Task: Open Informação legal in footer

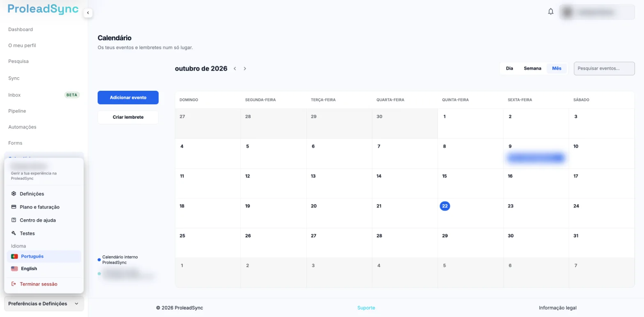Action: point(558,308)
